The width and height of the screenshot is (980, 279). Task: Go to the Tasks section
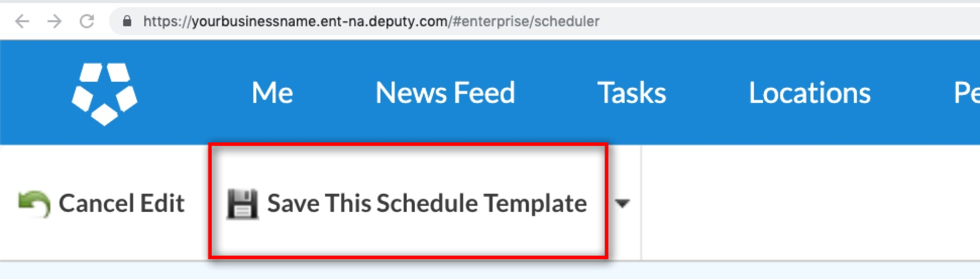coord(631,93)
